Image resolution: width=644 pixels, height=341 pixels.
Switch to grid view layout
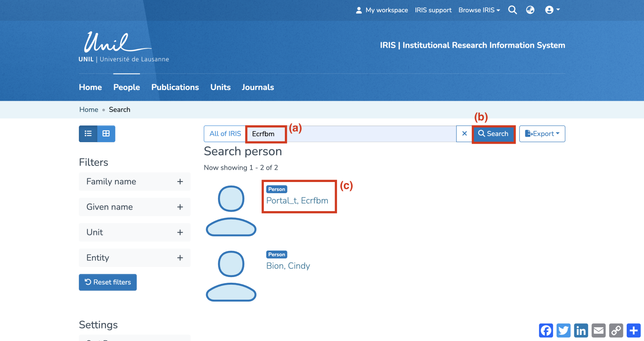click(x=106, y=134)
